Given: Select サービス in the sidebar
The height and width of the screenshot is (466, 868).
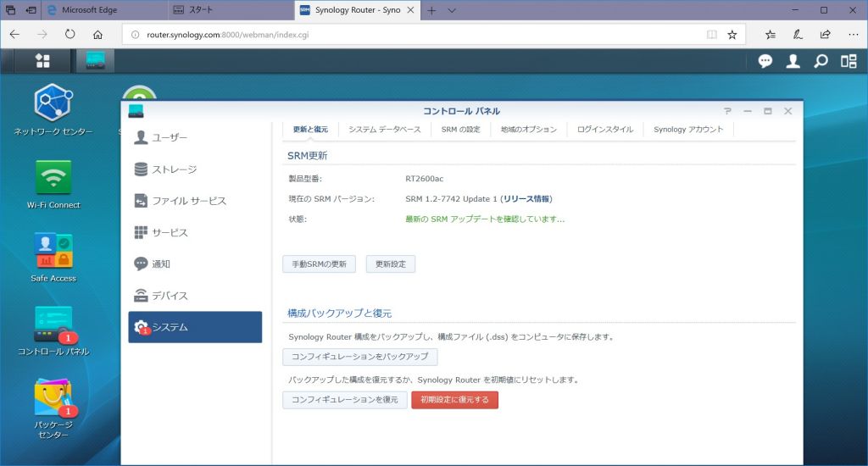Looking at the screenshot, I should pos(195,232).
